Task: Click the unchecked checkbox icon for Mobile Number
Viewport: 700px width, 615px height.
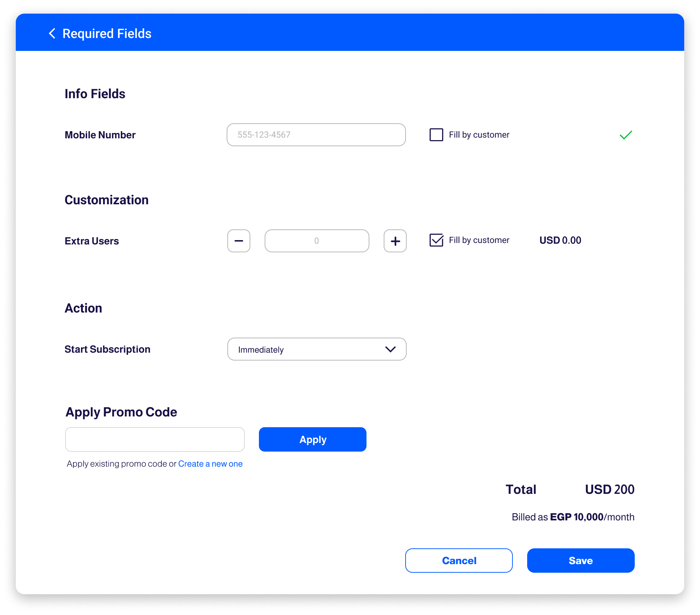Action: pos(436,134)
